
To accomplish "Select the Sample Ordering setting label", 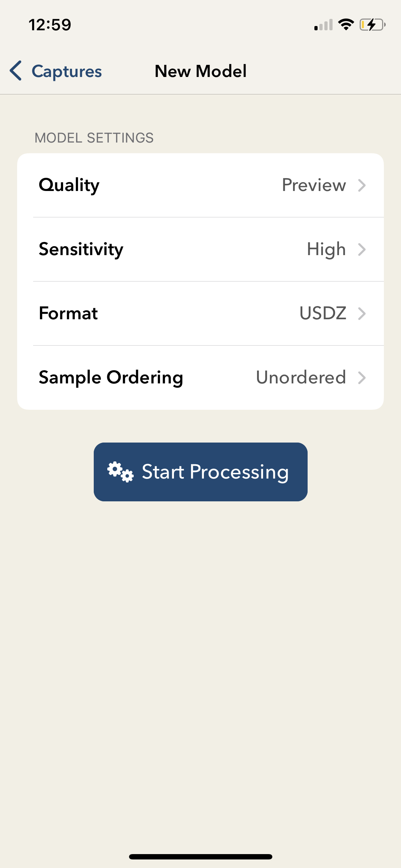I will [111, 378].
